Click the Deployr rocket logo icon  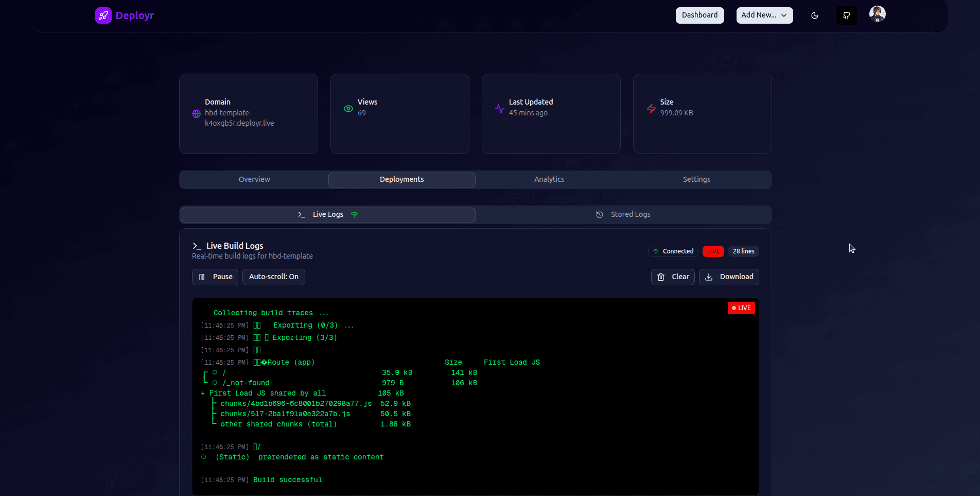103,15
